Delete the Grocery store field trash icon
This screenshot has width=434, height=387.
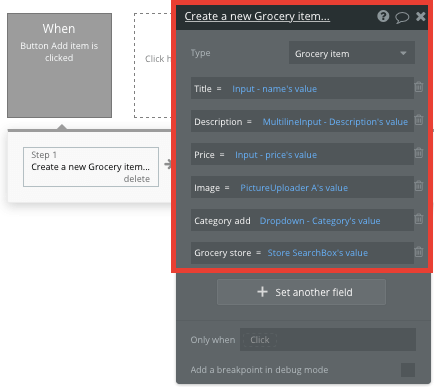[419, 252]
